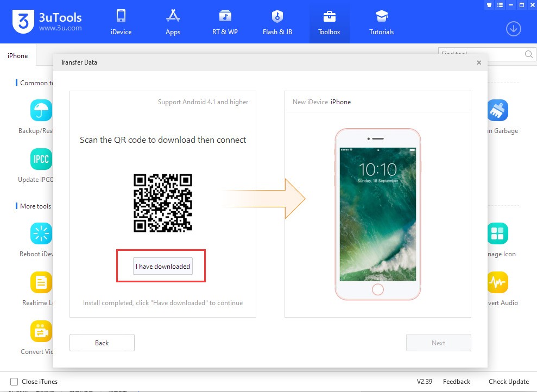This screenshot has width=537, height=392.
Task: Click the V2.39 version text
Action: [x=424, y=381]
